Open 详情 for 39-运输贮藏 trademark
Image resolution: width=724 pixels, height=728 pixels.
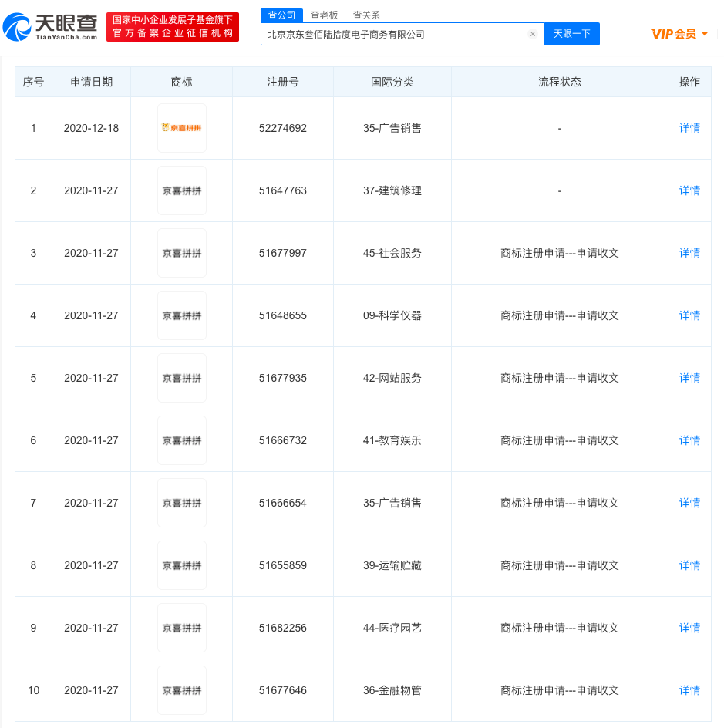[689, 565]
